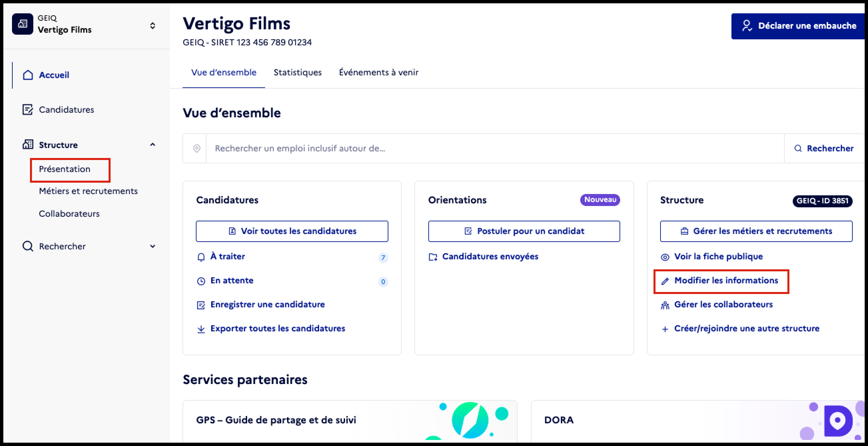Open Candidatures in the sidebar
This screenshot has width=868, height=446.
[66, 110]
